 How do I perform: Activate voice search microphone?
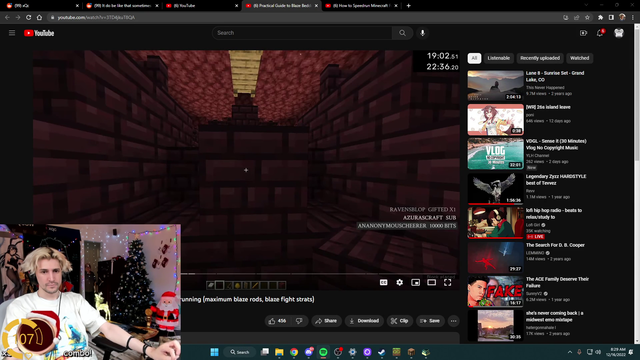(x=422, y=33)
